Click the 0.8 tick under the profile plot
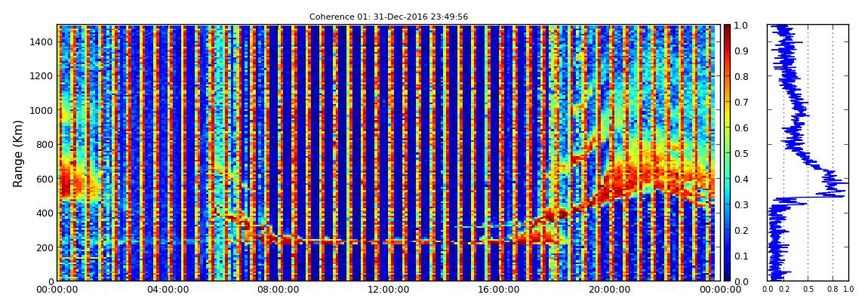 pyautogui.click(x=833, y=290)
